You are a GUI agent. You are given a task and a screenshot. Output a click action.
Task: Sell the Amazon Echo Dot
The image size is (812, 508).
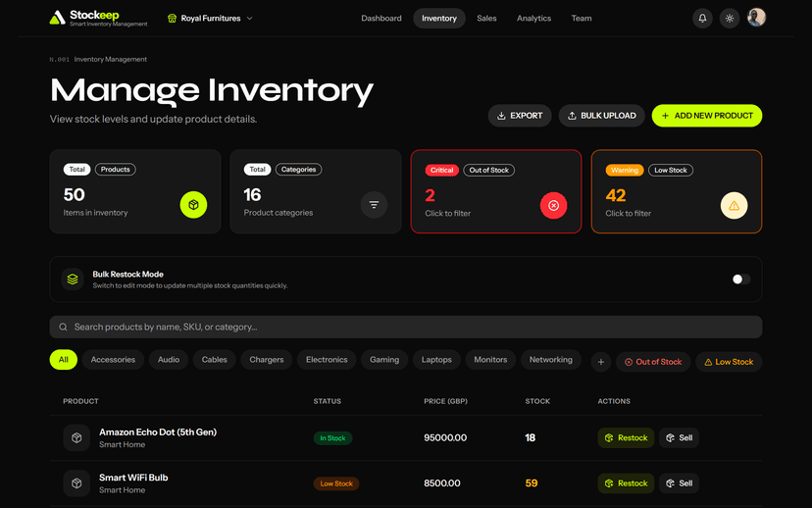coord(679,437)
